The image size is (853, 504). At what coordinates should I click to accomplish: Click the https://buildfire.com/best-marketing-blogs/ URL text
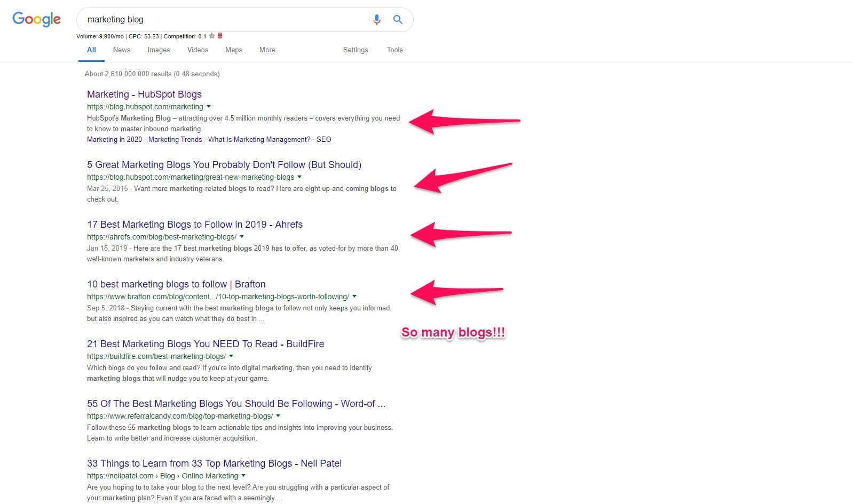coord(156,356)
